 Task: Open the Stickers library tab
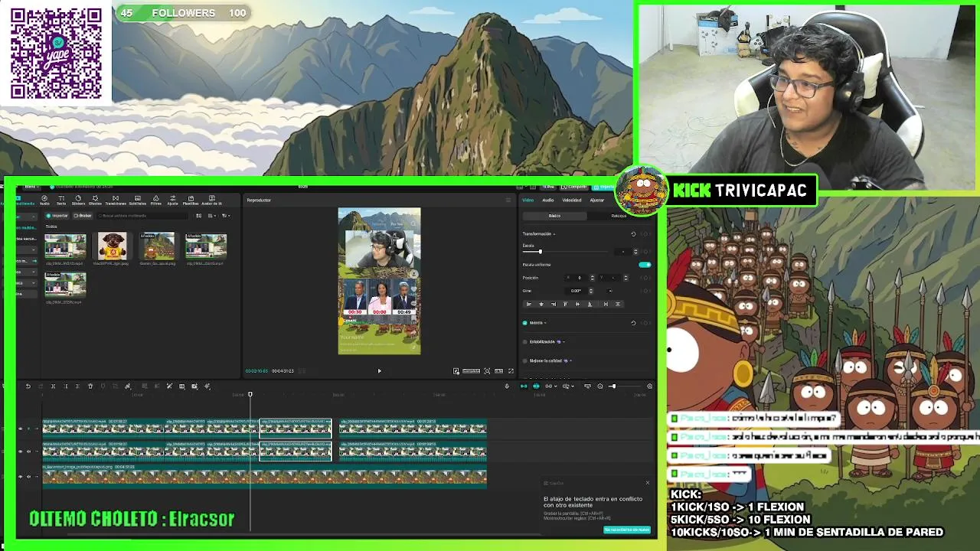point(78,200)
